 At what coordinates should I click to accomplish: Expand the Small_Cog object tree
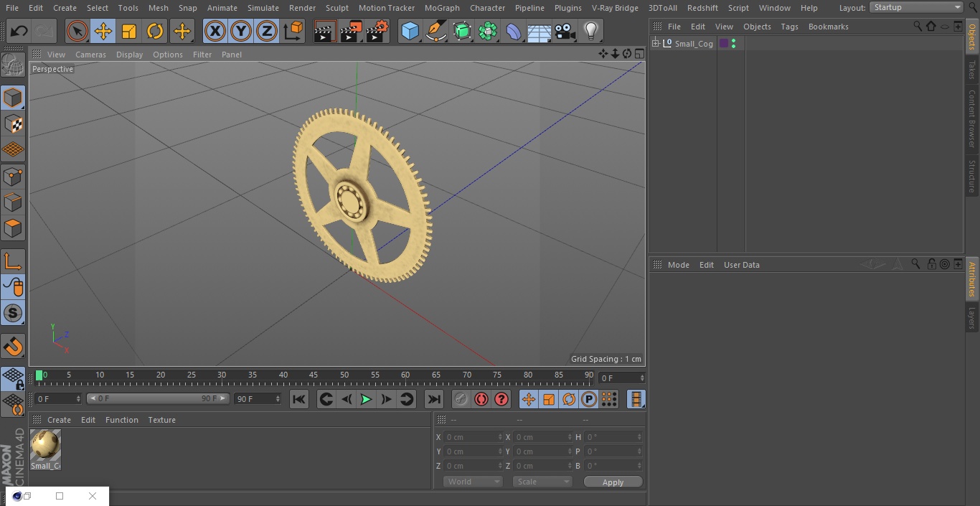click(x=655, y=44)
